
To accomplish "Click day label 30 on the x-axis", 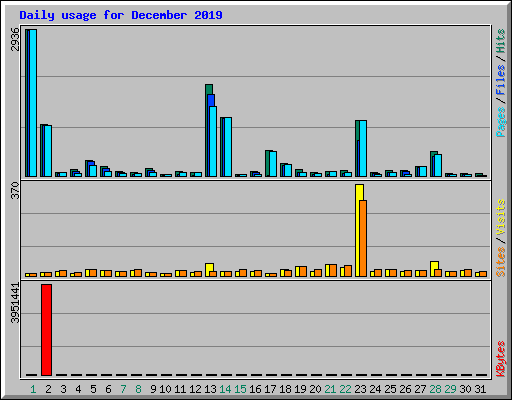I will pyautogui.click(x=465, y=389).
